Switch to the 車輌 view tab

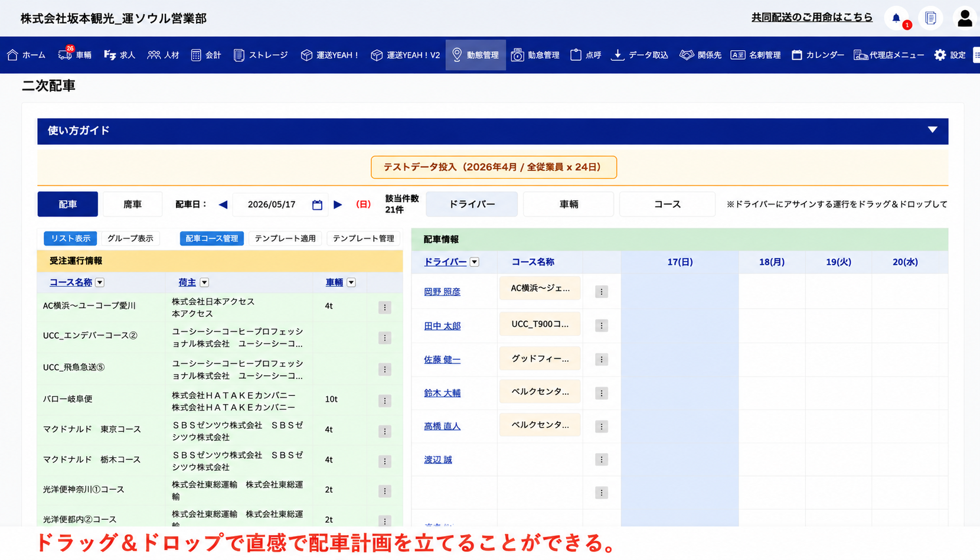(569, 204)
